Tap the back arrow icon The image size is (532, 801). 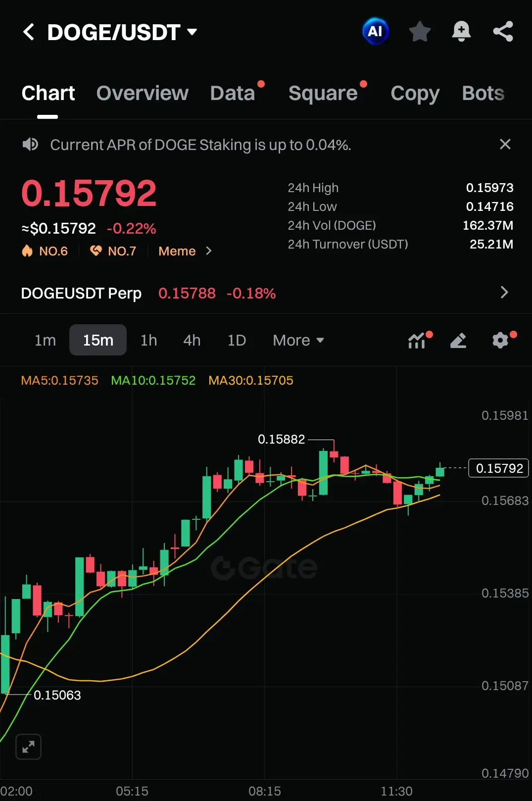(x=29, y=32)
